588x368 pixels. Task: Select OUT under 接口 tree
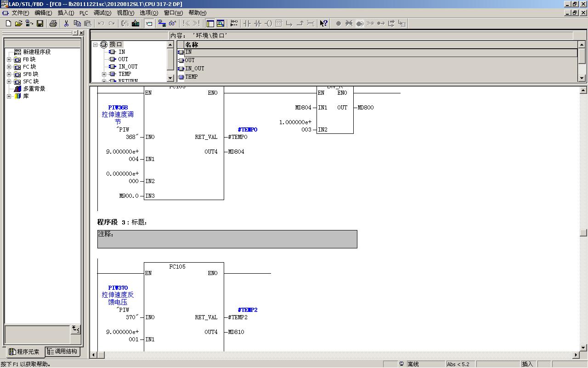point(123,59)
